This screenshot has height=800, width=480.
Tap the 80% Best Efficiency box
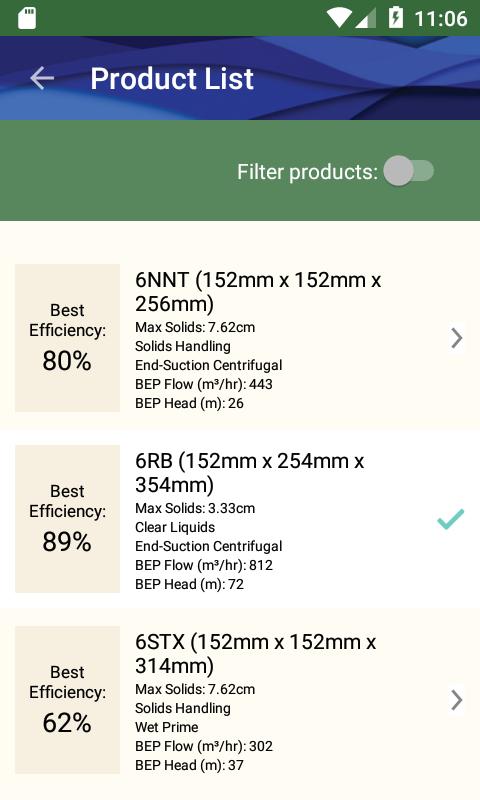tap(67, 338)
